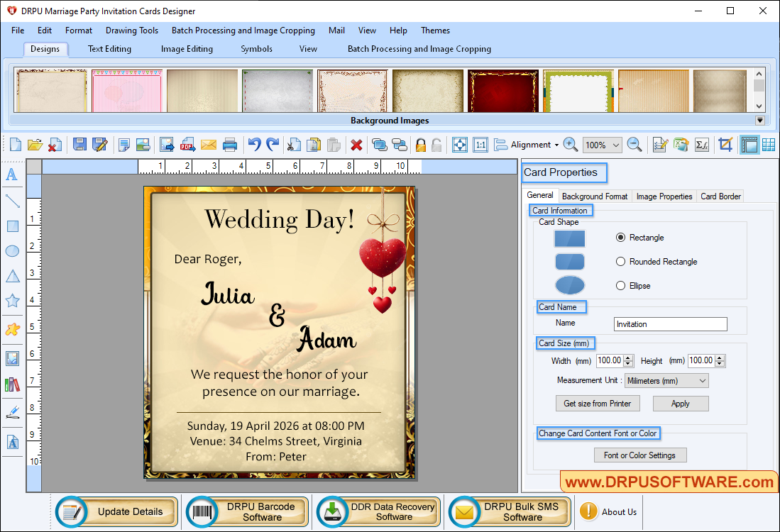Export the card as PDF
The height and width of the screenshot is (532, 780).
[x=187, y=144]
